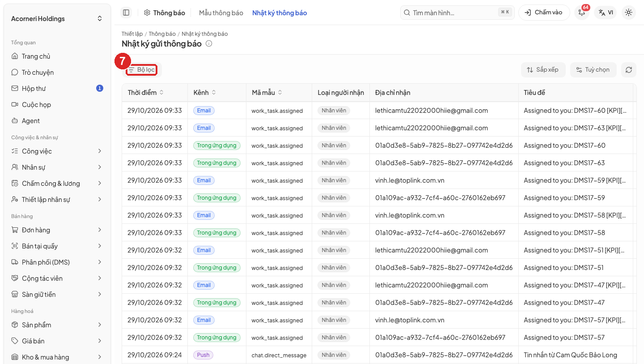This screenshot has height=364, width=644.
Task: Expand the Phân phối (DMS) menu
Action: point(57,262)
